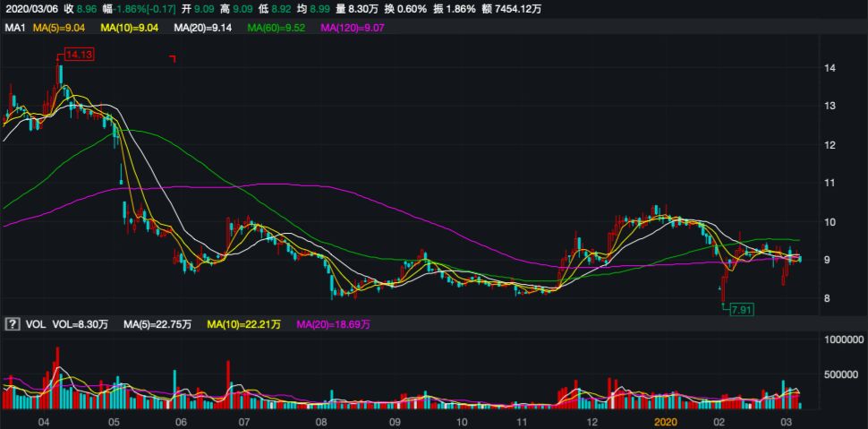
Task: Click the 2020/03/06 date in header
Action: click(30, 9)
